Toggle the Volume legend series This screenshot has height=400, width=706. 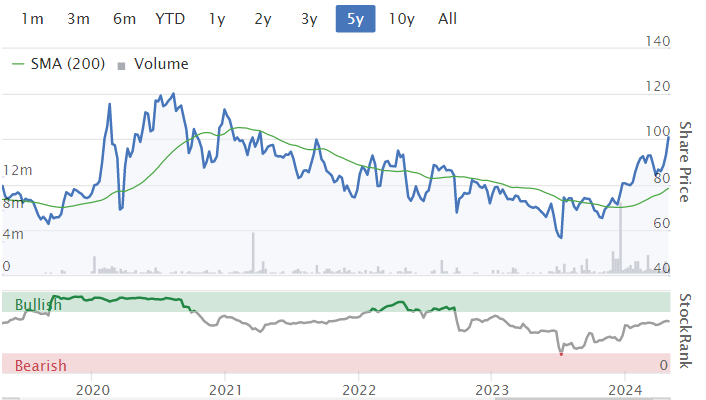tap(153, 64)
